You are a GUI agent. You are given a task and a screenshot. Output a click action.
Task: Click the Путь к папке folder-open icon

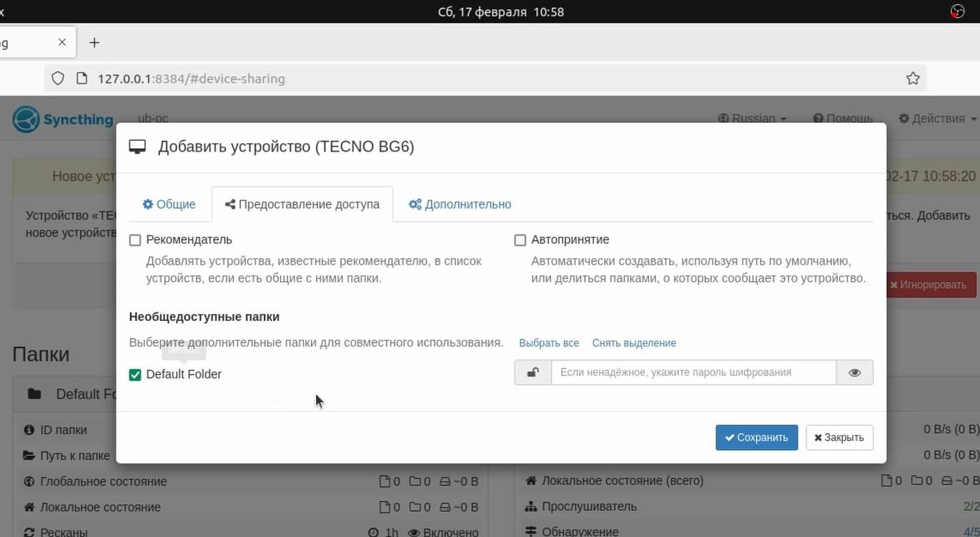click(x=29, y=455)
